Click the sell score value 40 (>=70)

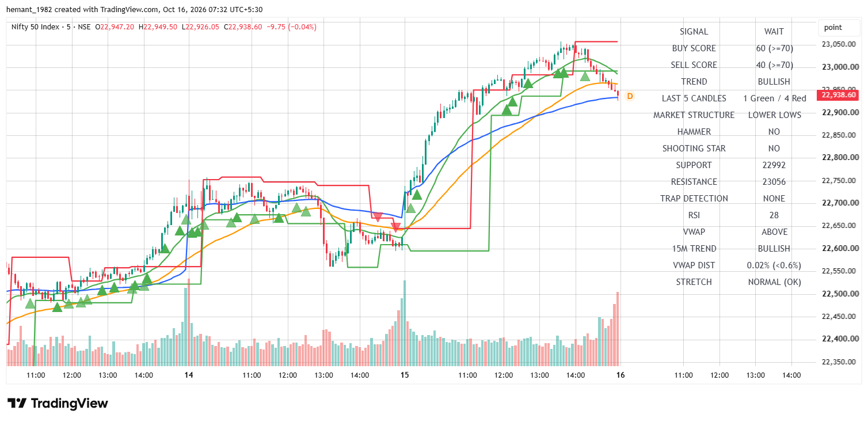[x=774, y=65]
